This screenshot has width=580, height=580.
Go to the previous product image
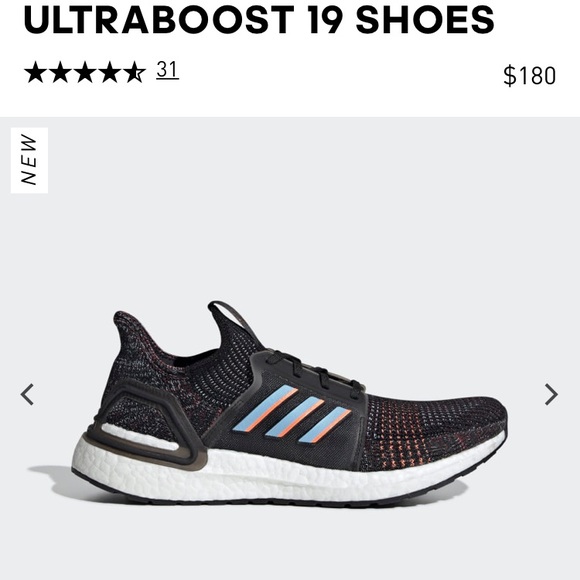point(27,394)
